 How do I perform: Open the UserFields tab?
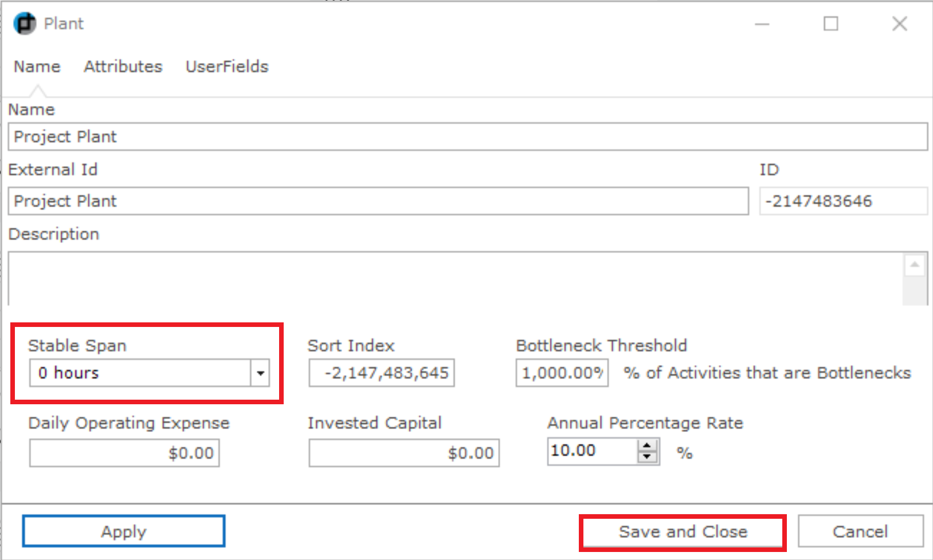point(227,66)
